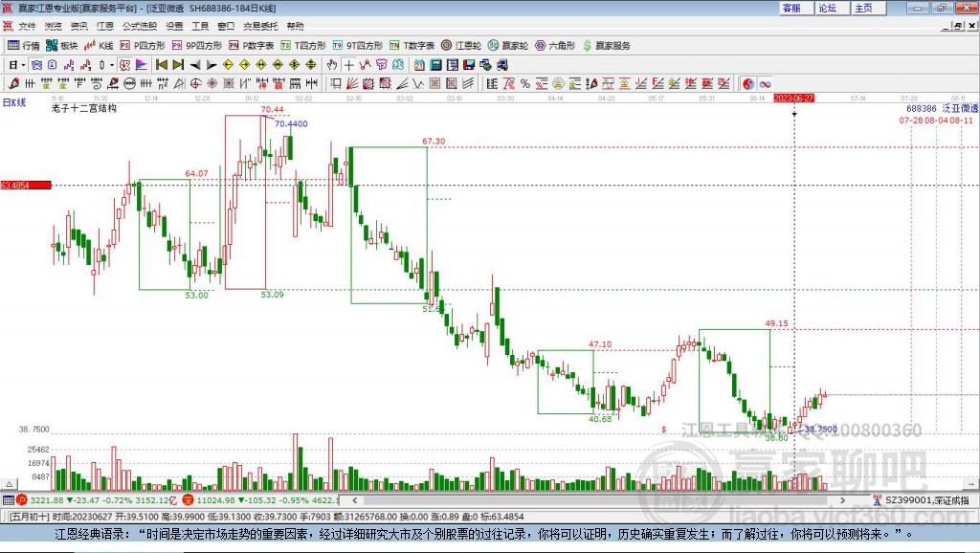
Task: Click the 老子十二宫结构 chart label
Action: pos(84,108)
